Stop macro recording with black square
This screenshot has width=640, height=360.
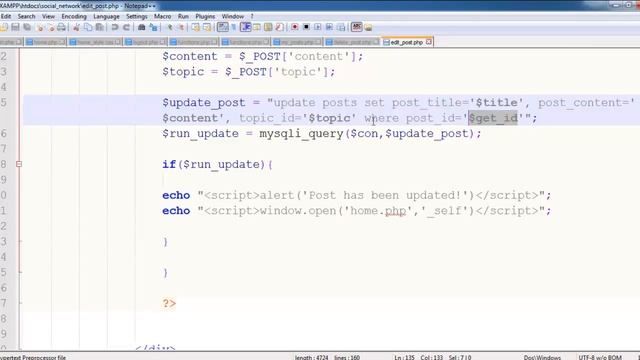click(306, 27)
